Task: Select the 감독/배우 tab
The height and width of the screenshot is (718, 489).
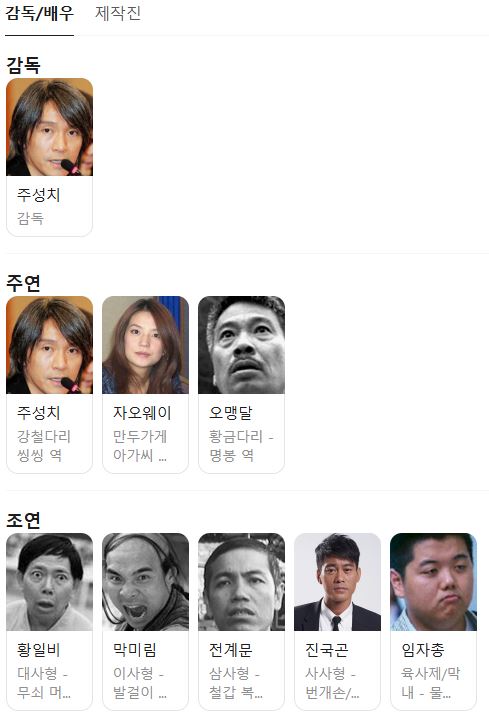Action: tap(39, 13)
